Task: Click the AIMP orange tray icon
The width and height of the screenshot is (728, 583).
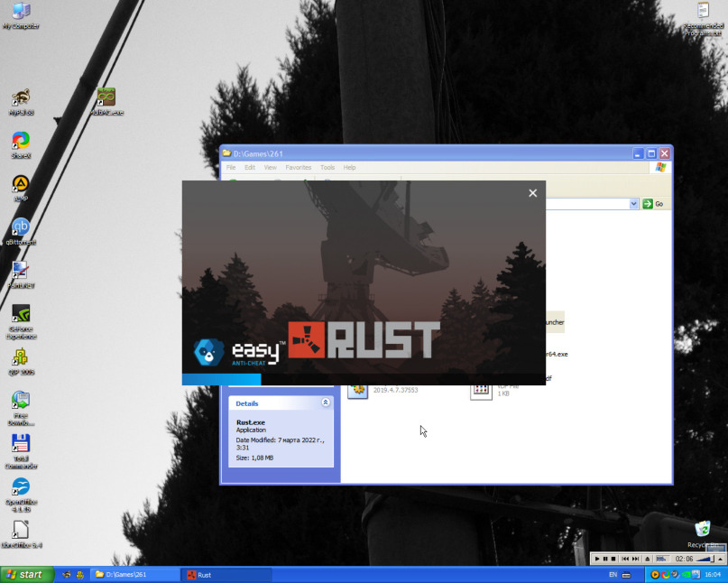Action: click(x=655, y=575)
